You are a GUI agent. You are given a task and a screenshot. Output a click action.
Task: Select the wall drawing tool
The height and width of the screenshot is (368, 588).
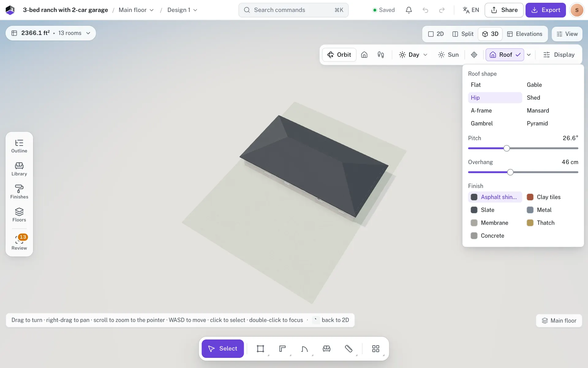(x=282, y=349)
